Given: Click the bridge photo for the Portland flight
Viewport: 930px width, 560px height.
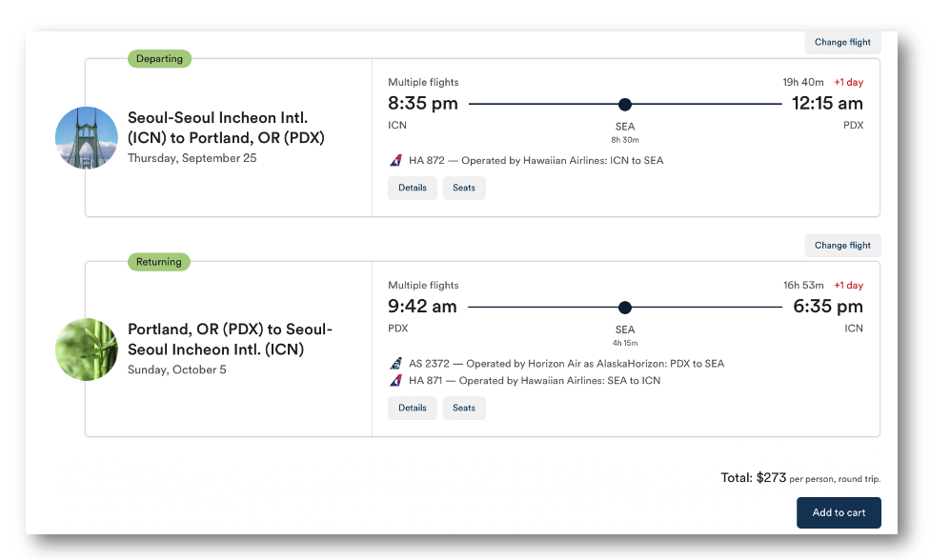Looking at the screenshot, I should (x=87, y=138).
